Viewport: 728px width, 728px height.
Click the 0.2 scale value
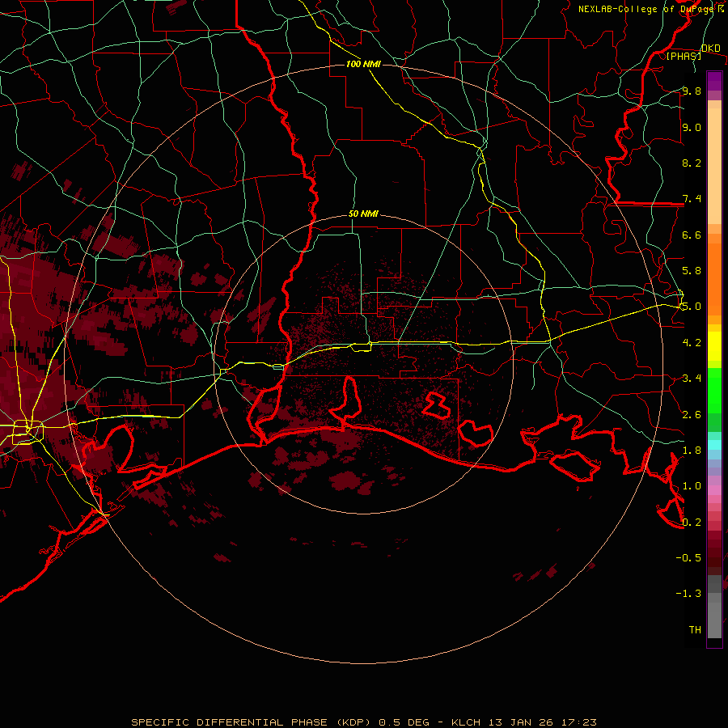[x=692, y=523]
